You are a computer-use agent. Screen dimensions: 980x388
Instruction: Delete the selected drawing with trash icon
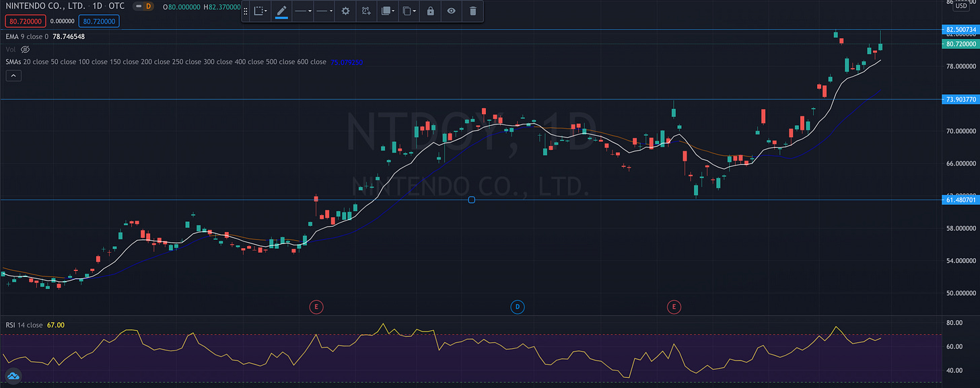473,11
